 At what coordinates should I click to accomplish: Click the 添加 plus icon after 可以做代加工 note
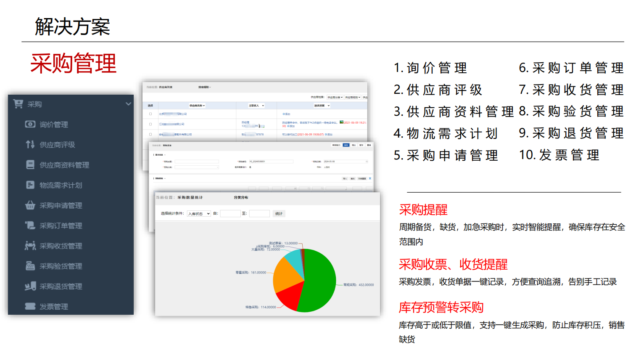[x=326, y=135]
